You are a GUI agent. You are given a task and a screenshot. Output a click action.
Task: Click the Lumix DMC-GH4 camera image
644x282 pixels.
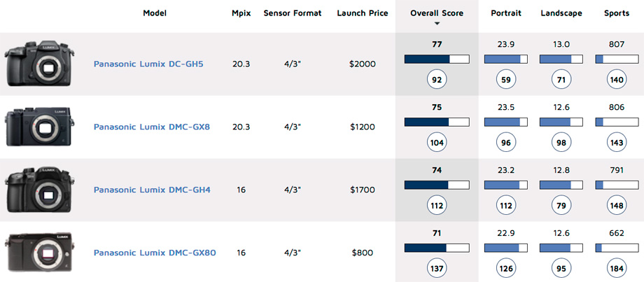point(40,190)
